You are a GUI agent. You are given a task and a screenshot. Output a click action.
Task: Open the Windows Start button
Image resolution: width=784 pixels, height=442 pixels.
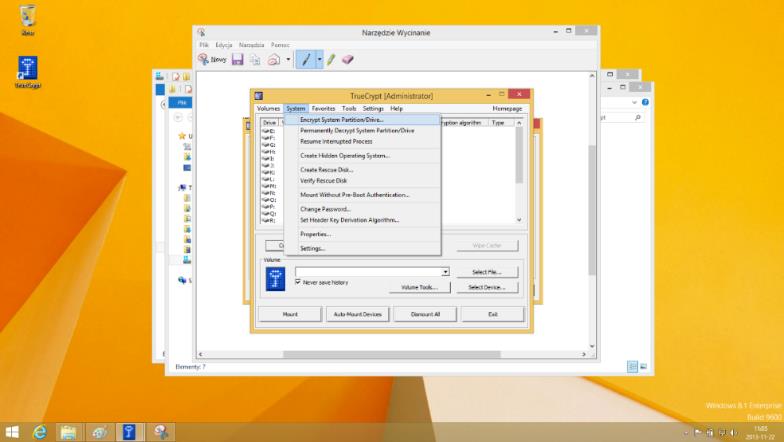point(12,432)
